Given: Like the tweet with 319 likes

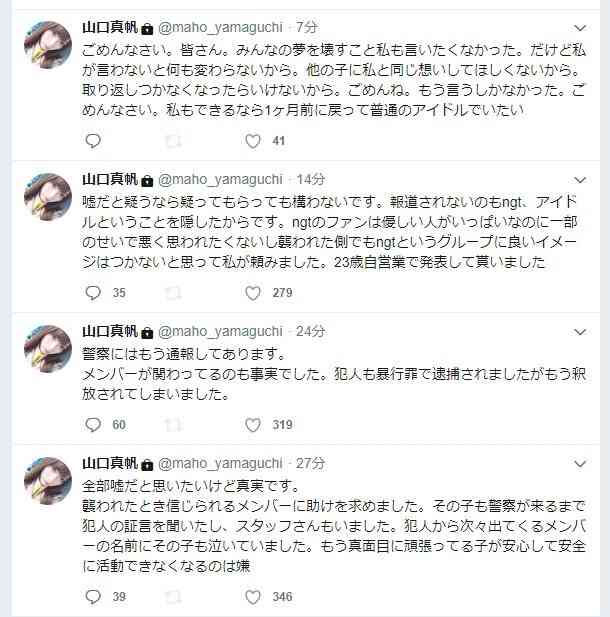Looking at the screenshot, I should pyautogui.click(x=253, y=425).
